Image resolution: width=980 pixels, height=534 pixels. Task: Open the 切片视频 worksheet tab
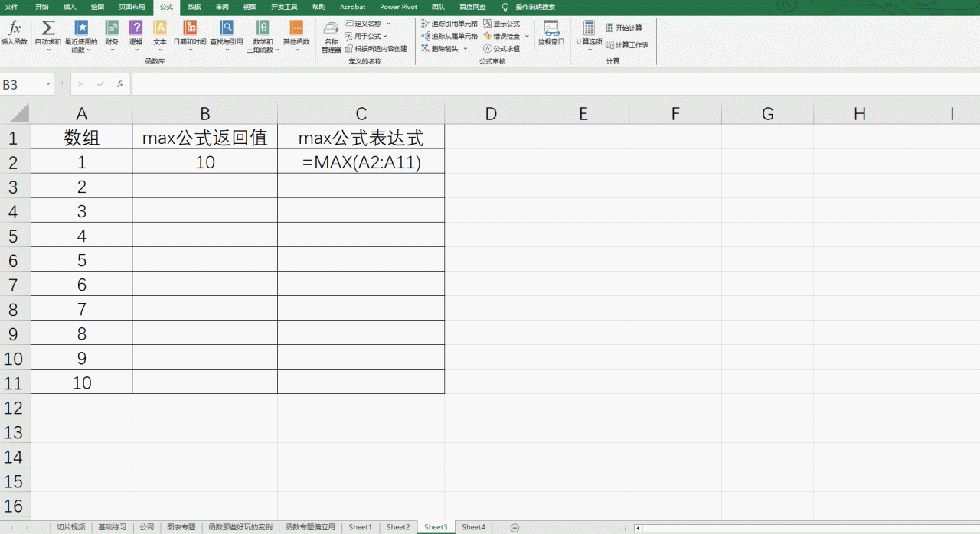click(71, 527)
